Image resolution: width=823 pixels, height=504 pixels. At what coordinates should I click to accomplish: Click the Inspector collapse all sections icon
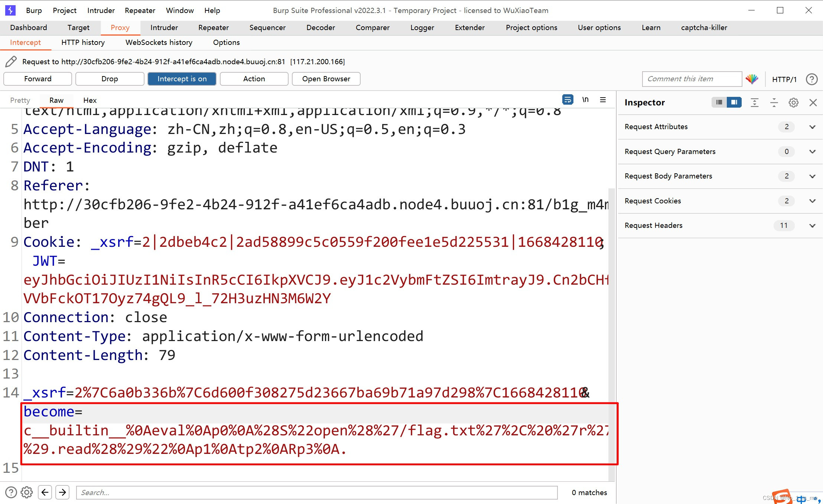point(774,102)
